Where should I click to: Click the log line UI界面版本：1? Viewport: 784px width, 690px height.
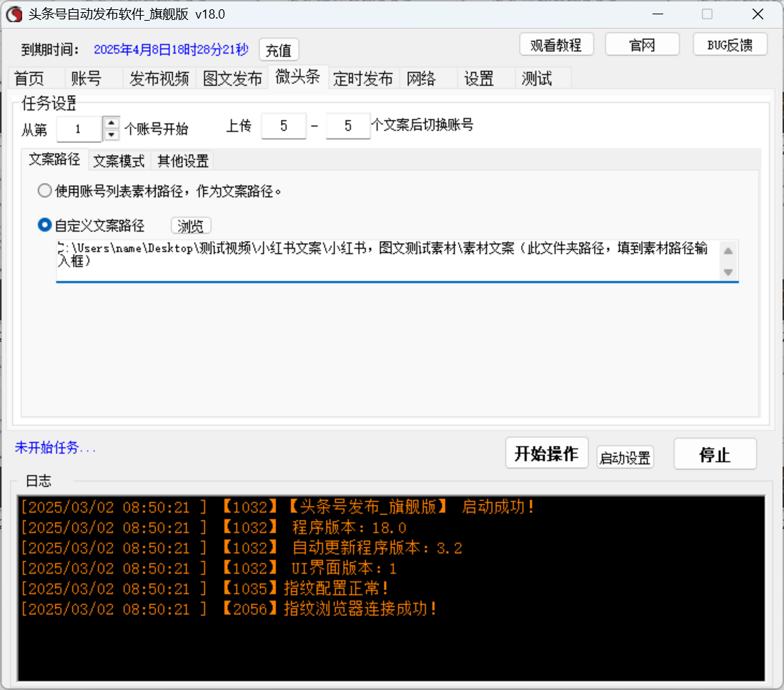pyautogui.click(x=209, y=568)
